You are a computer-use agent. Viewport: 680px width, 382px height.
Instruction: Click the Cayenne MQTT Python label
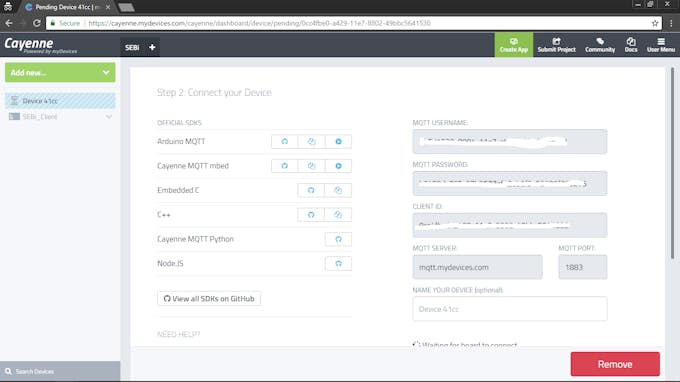pyautogui.click(x=195, y=239)
